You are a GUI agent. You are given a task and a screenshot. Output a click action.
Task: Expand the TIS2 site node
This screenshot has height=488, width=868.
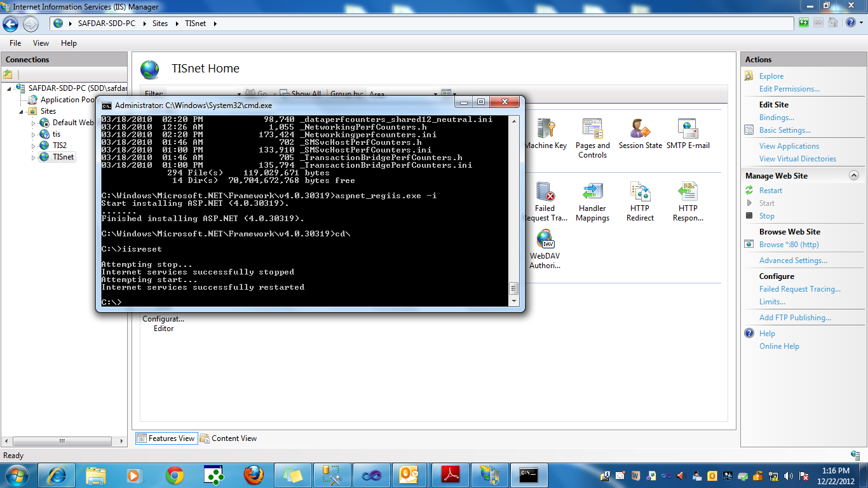[34, 146]
